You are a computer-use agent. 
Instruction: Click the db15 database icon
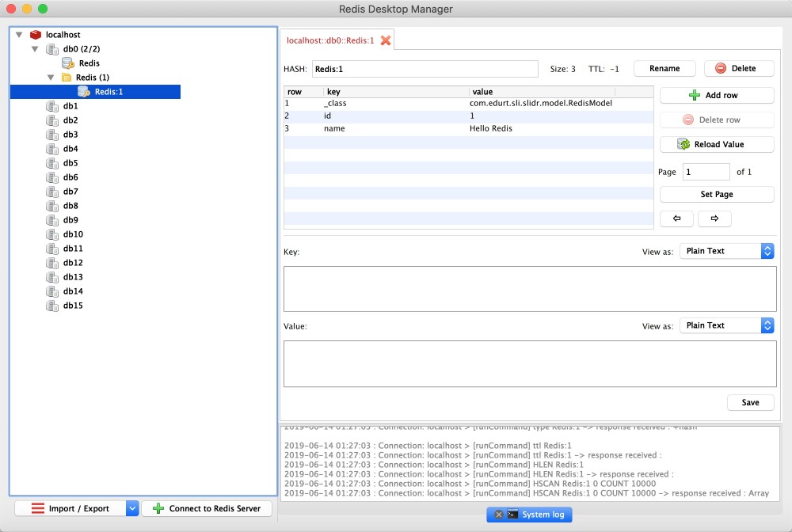click(52, 306)
